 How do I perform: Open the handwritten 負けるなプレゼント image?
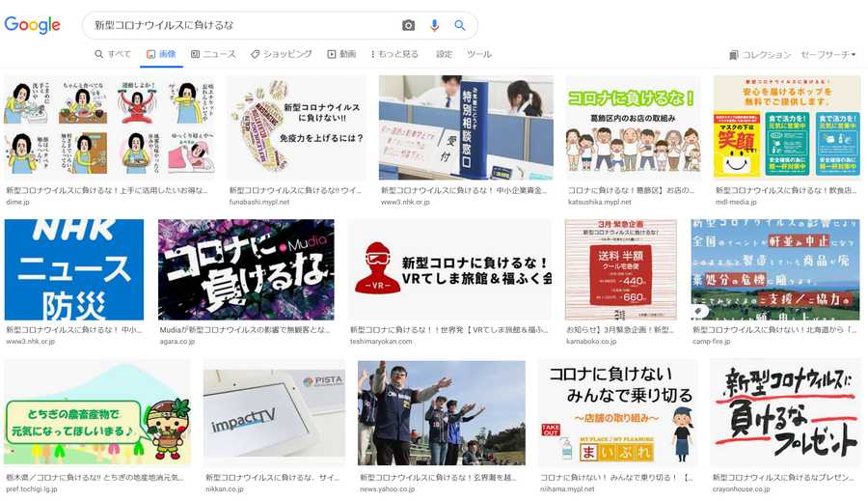785,412
